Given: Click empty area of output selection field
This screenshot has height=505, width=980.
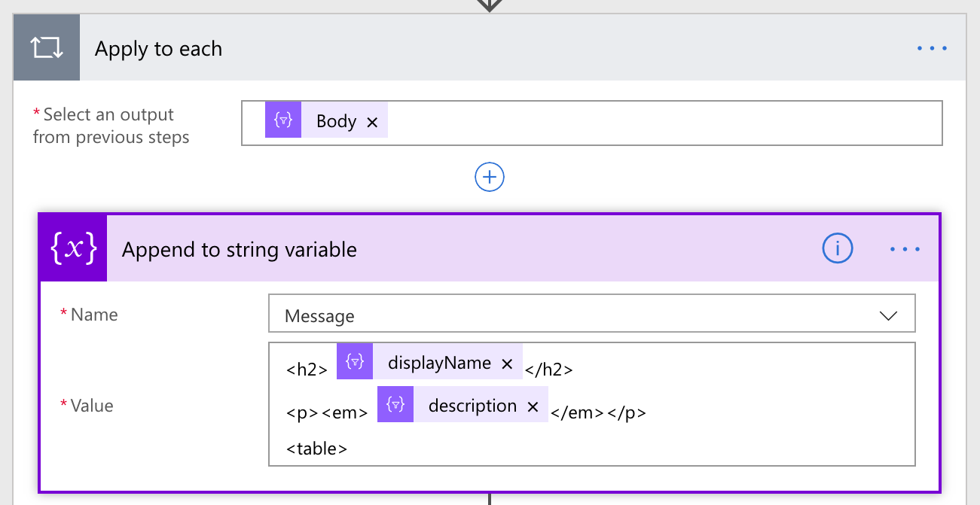Looking at the screenshot, I should (663, 122).
